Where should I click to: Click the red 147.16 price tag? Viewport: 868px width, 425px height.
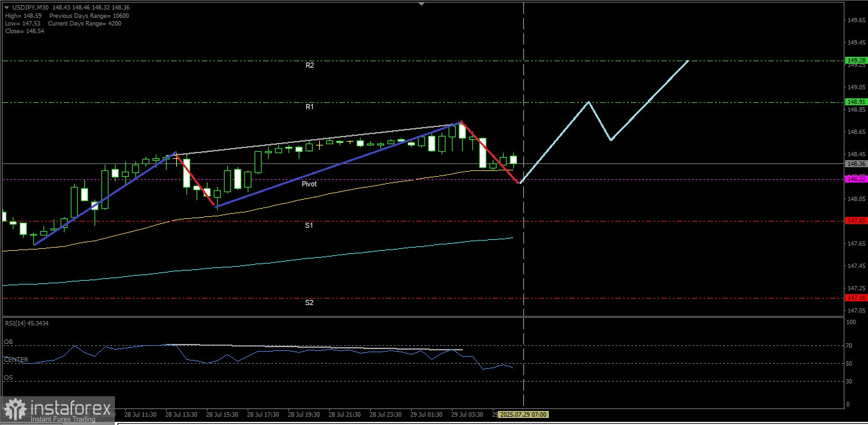[856, 297]
